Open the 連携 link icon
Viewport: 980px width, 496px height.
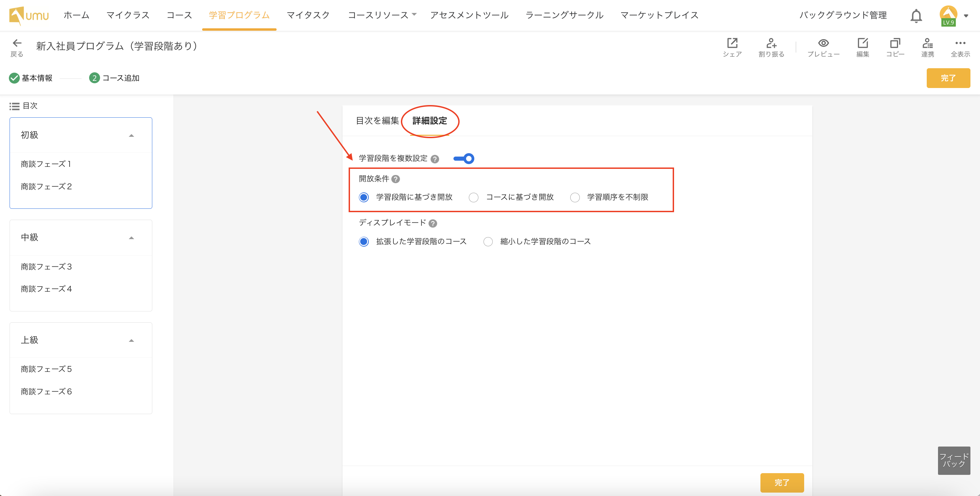(927, 43)
